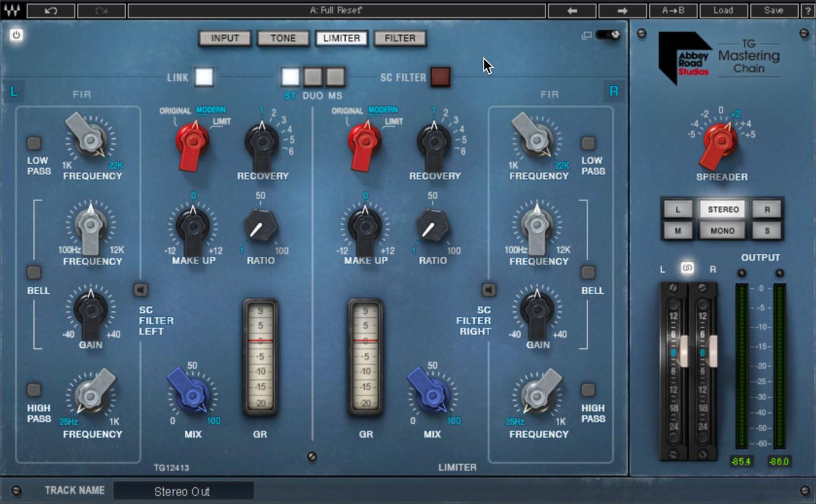Image resolution: width=816 pixels, height=504 pixels.
Task: Enable left High Pass filter
Action: tap(34, 389)
